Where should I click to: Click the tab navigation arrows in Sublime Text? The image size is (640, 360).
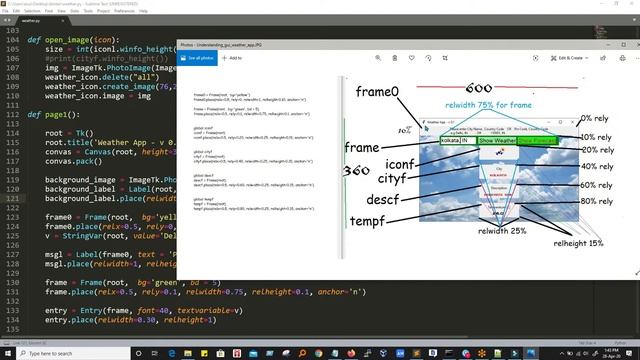pyautogui.click(x=7, y=20)
